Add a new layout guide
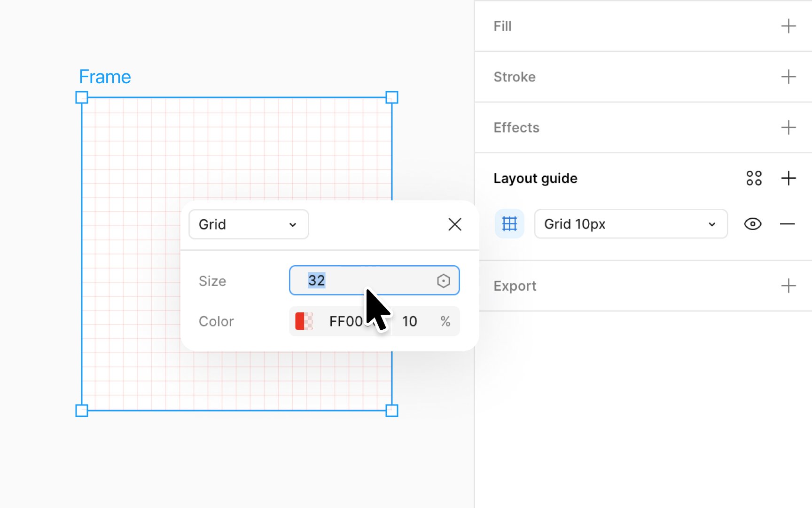The image size is (812, 508). [x=788, y=178]
